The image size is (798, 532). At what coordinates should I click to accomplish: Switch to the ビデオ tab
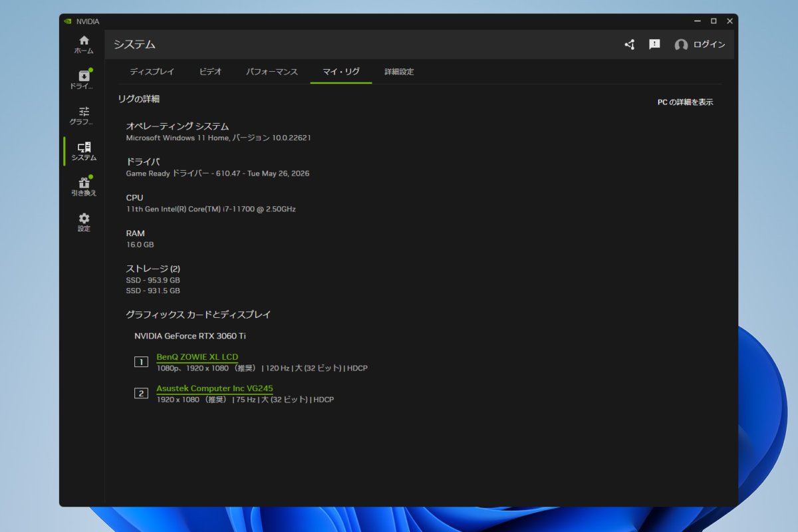pos(211,71)
